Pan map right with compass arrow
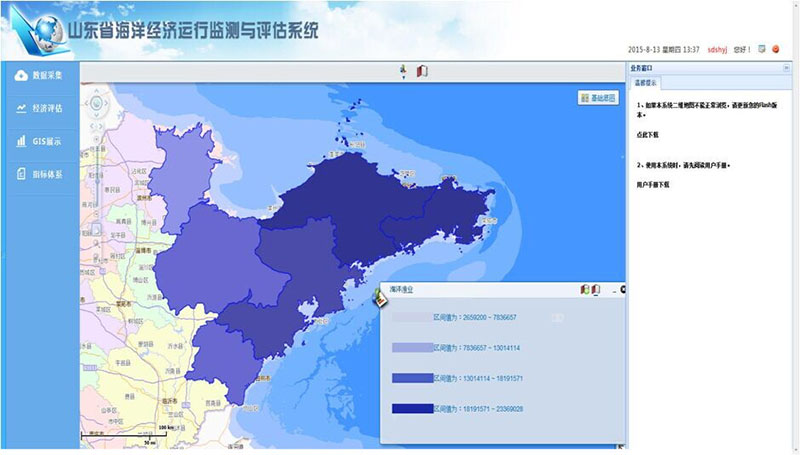Viewport: 800px width, 455px height. click(107, 104)
